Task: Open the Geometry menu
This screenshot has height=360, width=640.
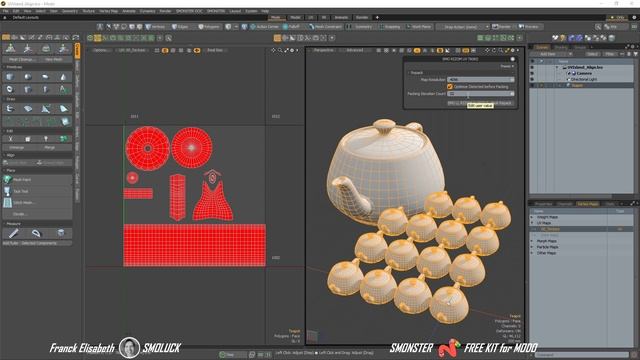Action: click(70, 11)
